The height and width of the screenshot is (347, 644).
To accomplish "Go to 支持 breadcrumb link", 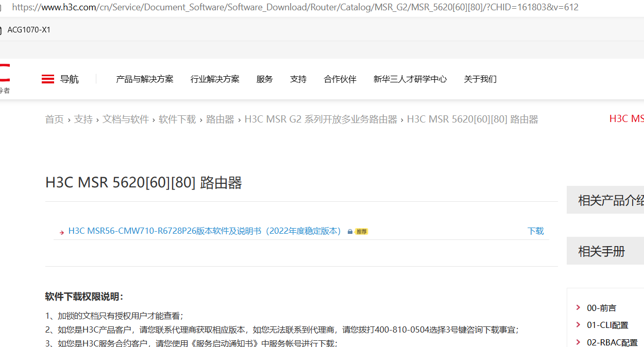I will click(83, 119).
